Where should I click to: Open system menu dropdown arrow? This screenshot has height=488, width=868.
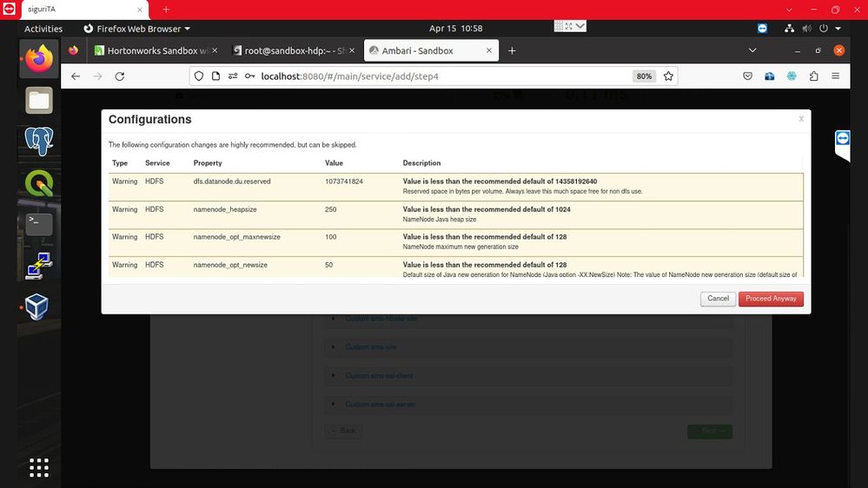pos(838,29)
